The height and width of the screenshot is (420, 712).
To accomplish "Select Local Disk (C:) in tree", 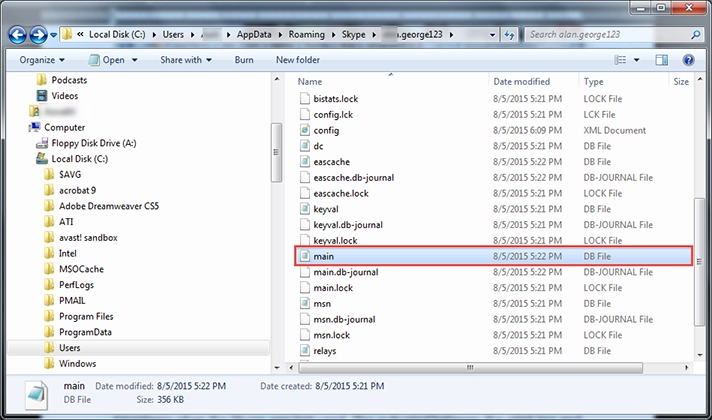I will coord(72,159).
